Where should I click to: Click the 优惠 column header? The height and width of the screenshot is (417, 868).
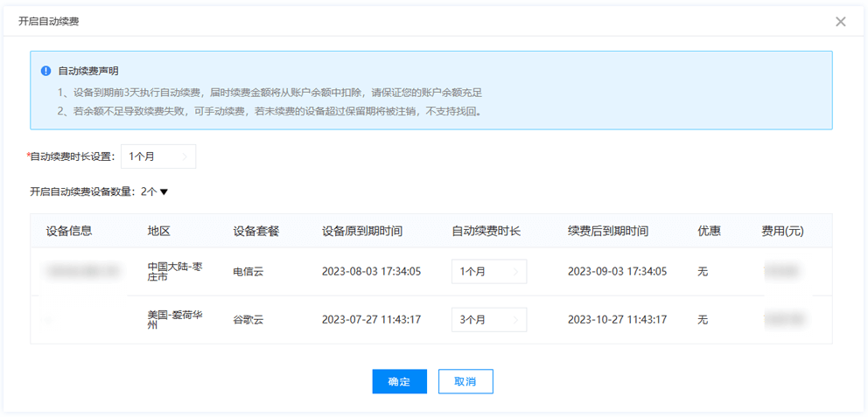(709, 232)
